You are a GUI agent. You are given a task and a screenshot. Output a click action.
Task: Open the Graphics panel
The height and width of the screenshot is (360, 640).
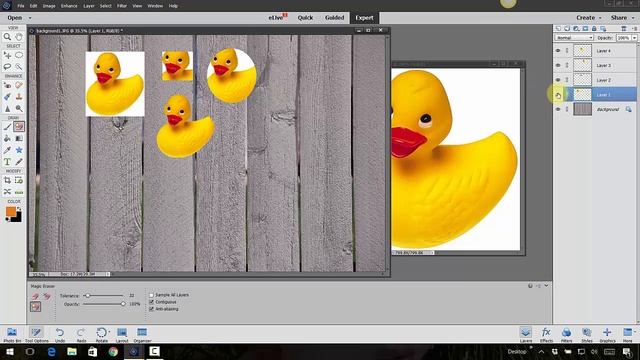pos(607,335)
